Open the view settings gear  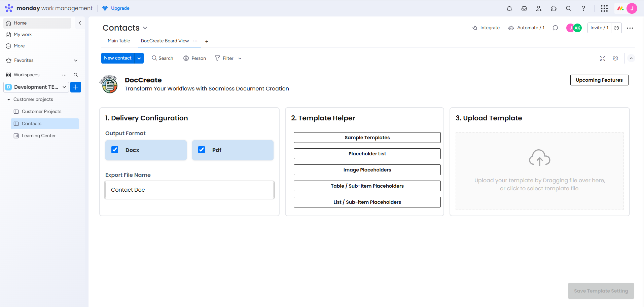click(x=615, y=58)
